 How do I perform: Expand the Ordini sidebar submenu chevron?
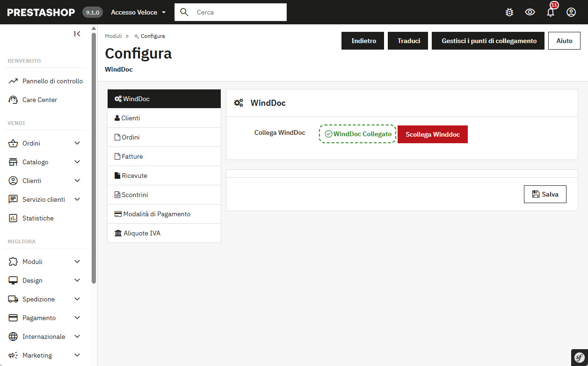pyautogui.click(x=77, y=143)
